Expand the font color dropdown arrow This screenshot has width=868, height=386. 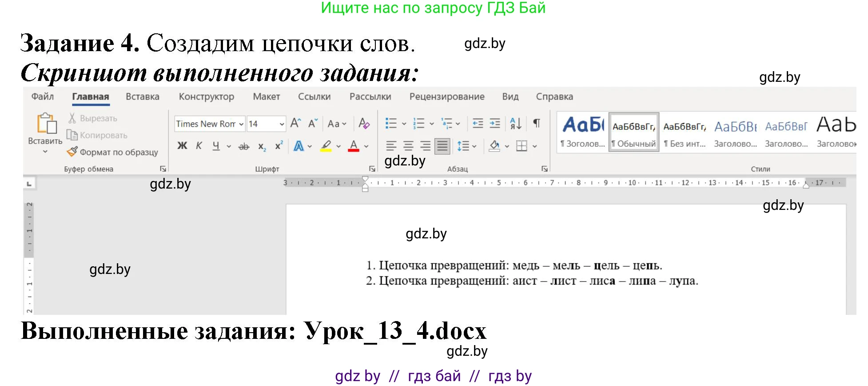click(x=366, y=146)
